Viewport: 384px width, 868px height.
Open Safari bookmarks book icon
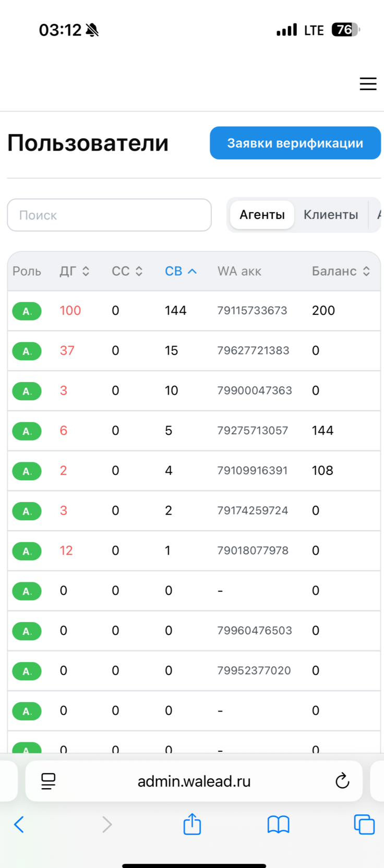click(x=278, y=824)
